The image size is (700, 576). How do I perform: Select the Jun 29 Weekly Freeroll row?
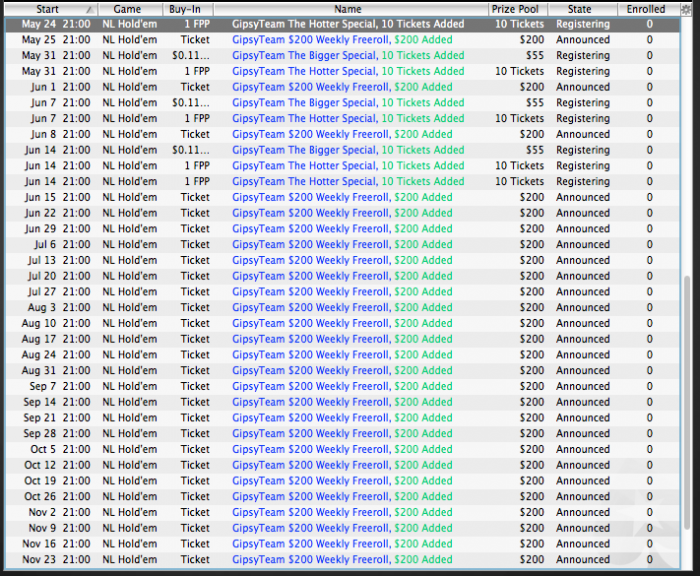(x=342, y=229)
